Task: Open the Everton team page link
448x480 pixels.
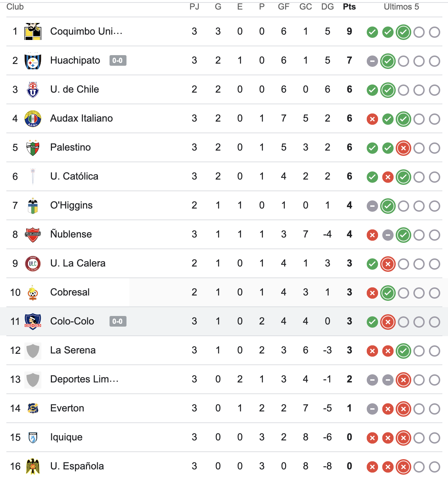Action: [67, 408]
